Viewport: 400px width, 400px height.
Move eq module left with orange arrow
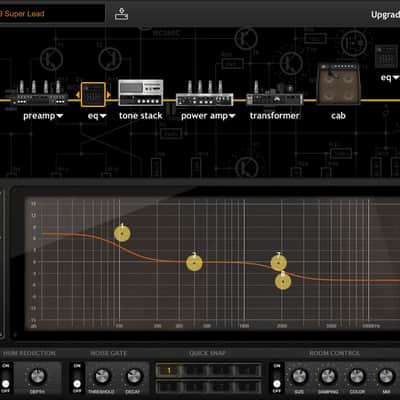78,95
